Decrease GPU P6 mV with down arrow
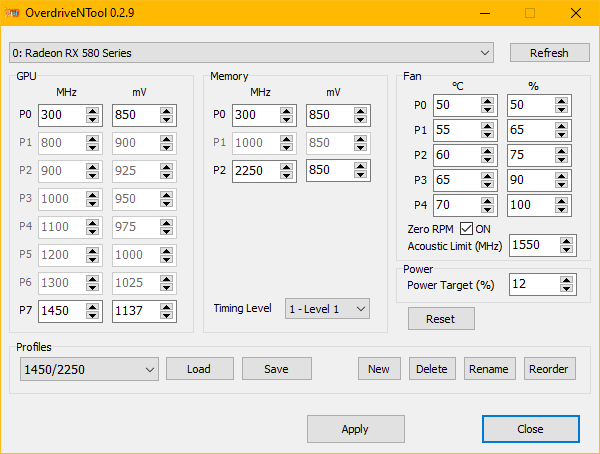Screen dimensions: 600x454 [166, 287]
